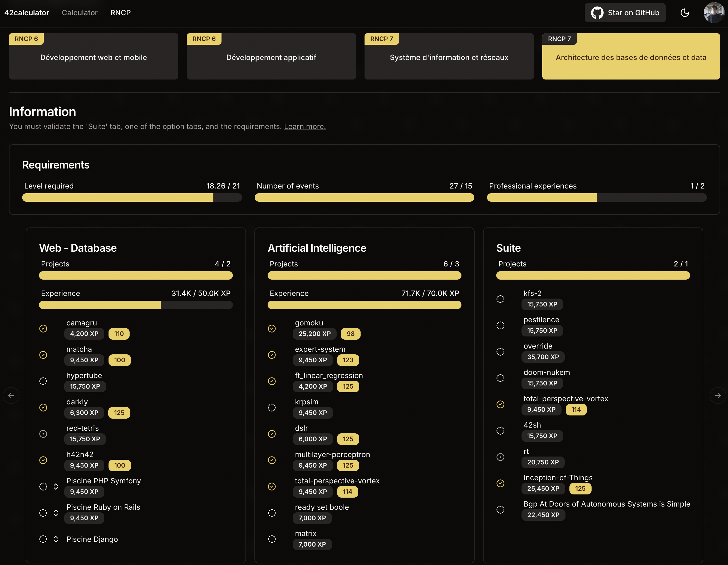The width and height of the screenshot is (728, 565).
Task: Toggle camagru validated checkmark
Action: [43, 329]
